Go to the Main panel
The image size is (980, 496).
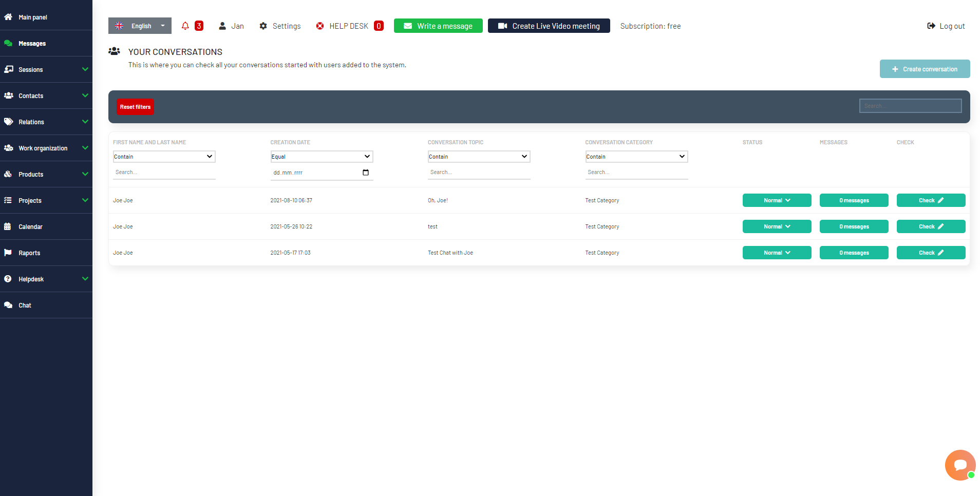[x=32, y=17]
